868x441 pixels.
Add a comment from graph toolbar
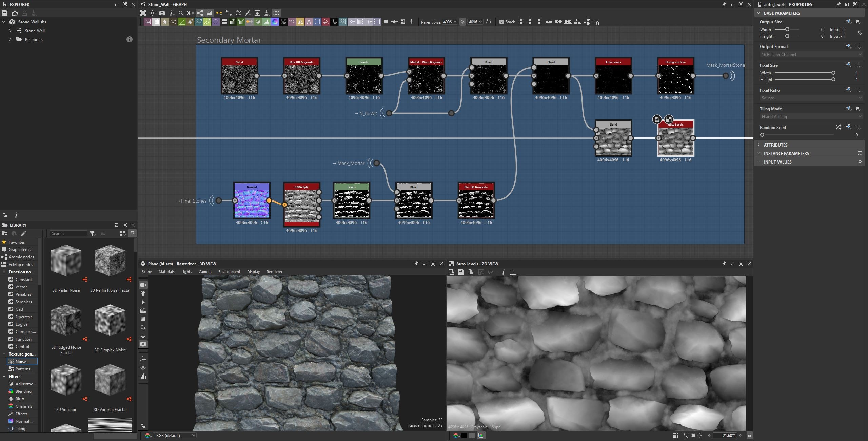click(386, 22)
